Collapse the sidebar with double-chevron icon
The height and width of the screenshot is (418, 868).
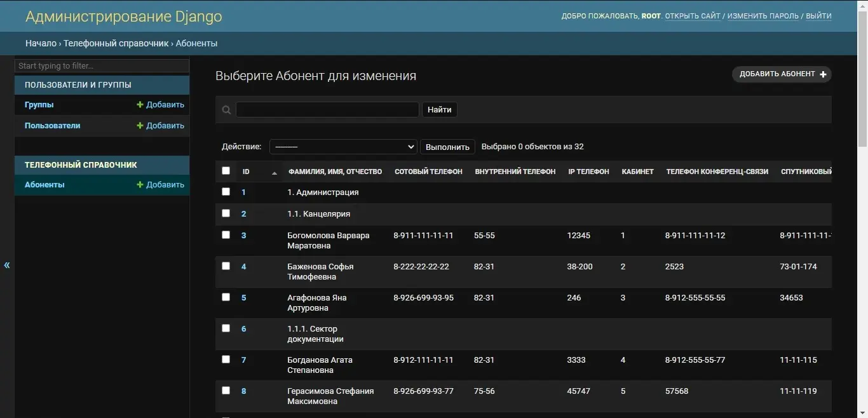click(x=7, y=265)
